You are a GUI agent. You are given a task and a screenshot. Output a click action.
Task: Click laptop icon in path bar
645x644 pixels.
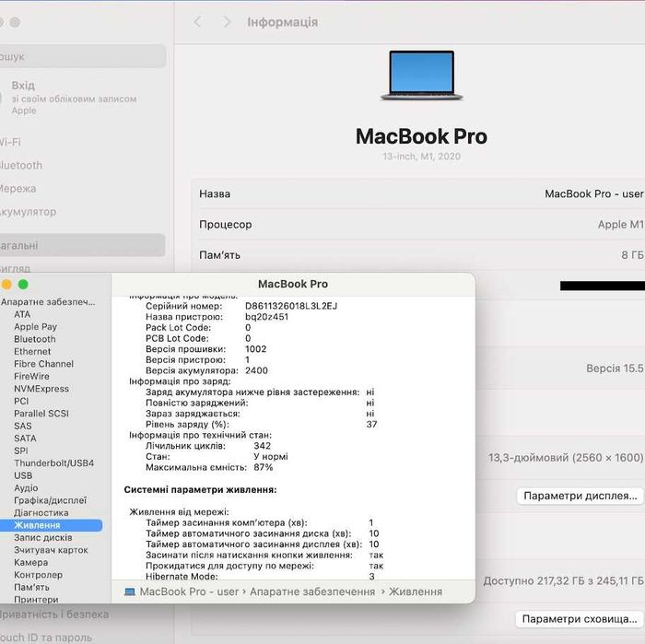[x=130, y=591]
